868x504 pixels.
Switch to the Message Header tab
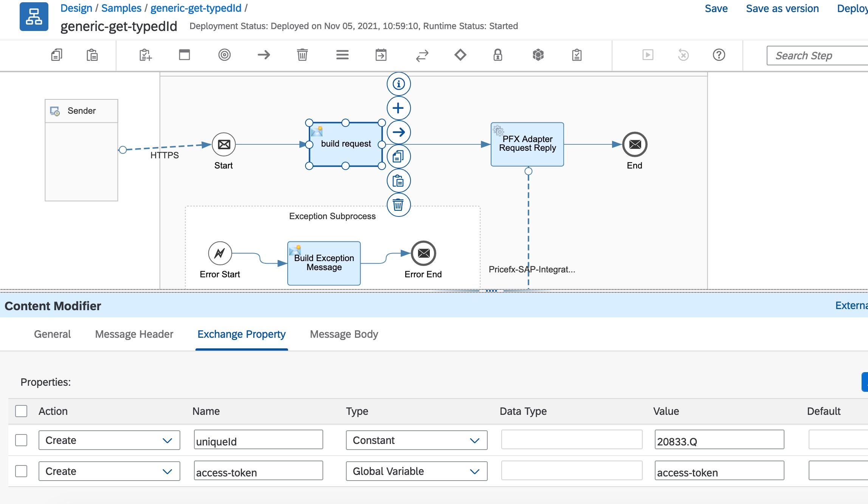click(134, 334)
